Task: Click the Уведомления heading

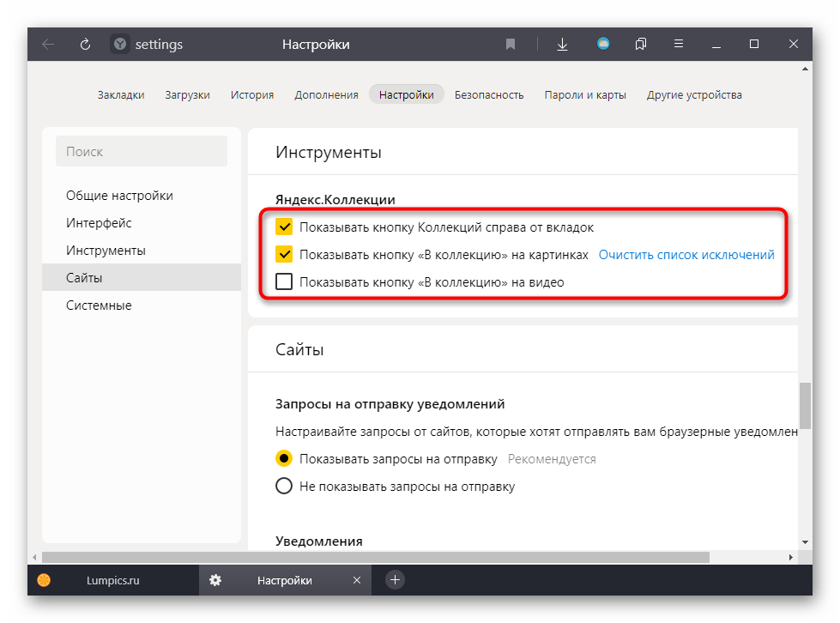Action: tap(318, 541)
